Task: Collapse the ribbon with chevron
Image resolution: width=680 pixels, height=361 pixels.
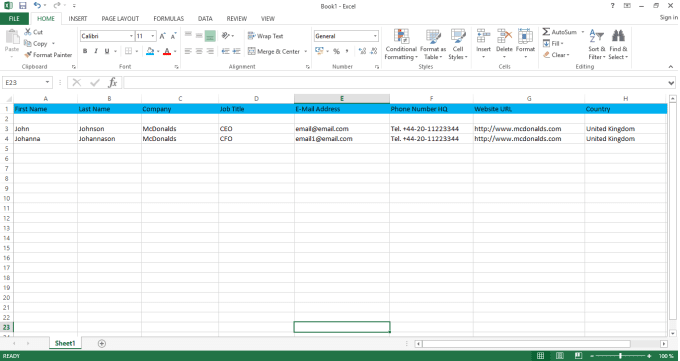Action: pos(670,66)
